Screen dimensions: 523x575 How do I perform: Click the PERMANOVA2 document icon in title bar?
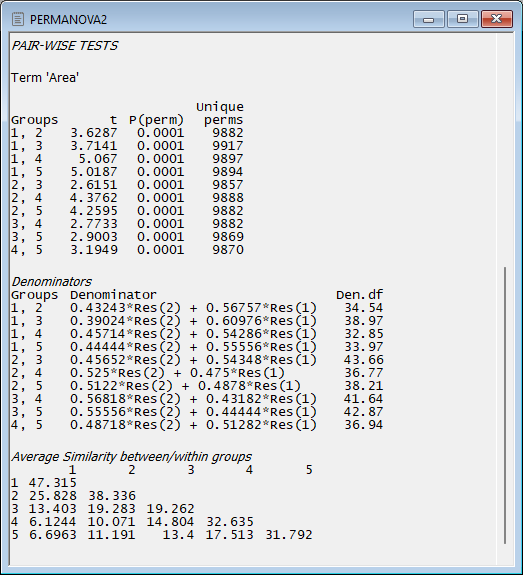[x=18, y=19]
